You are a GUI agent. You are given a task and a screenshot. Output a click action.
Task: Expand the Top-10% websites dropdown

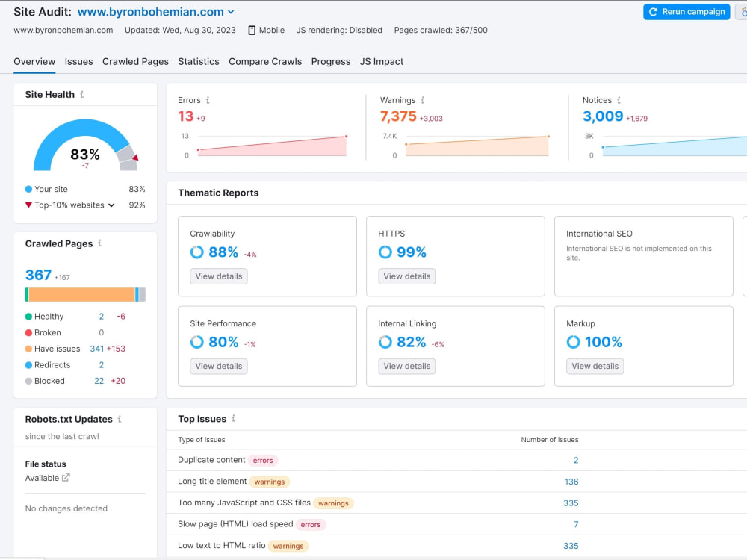click(x=111, y=205)
